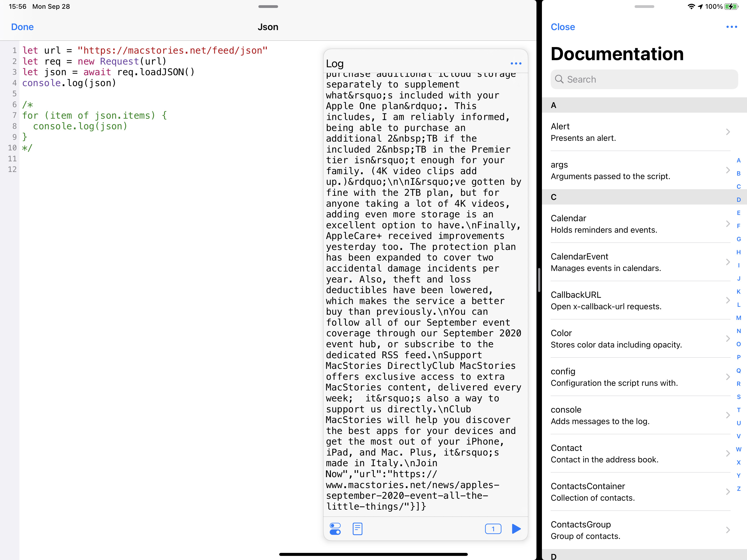Tap Done in the script editor
The height and width of the screenshot is (560, 747).
(22, 27)
